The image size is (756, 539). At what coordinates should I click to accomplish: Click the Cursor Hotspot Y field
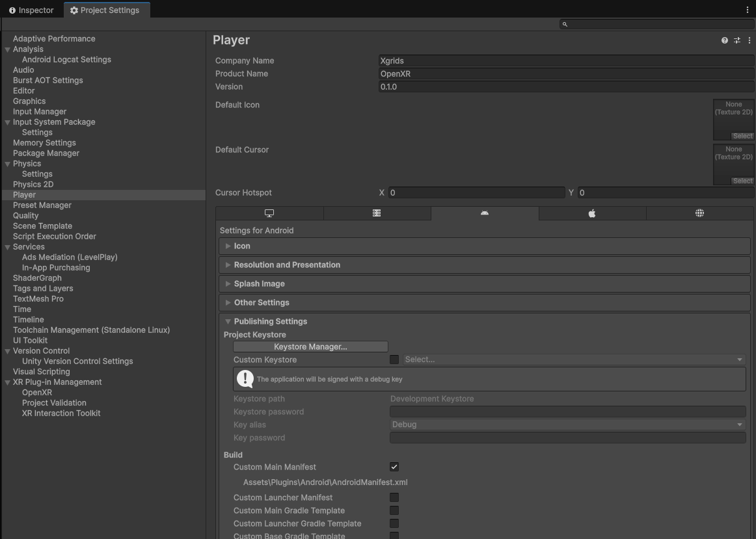coord(666,192)
